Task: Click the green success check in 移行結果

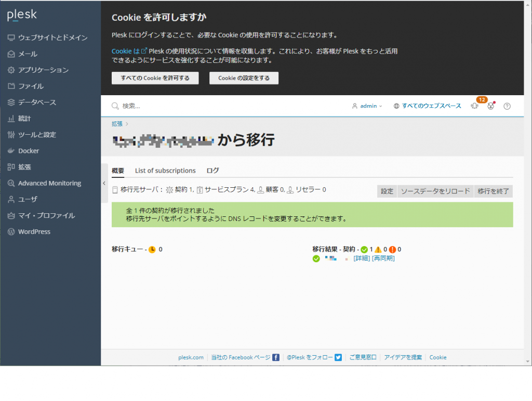Action: pyautogui.click(x=364, y=250)
